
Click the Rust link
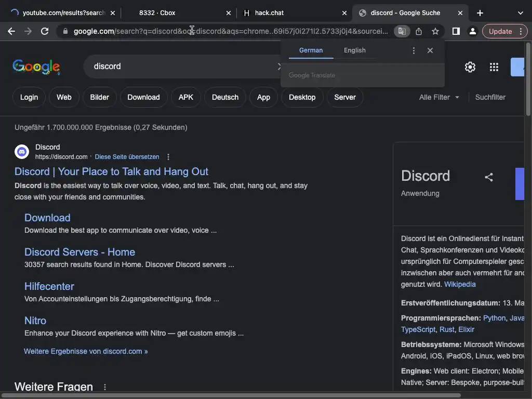click(446, 329)
